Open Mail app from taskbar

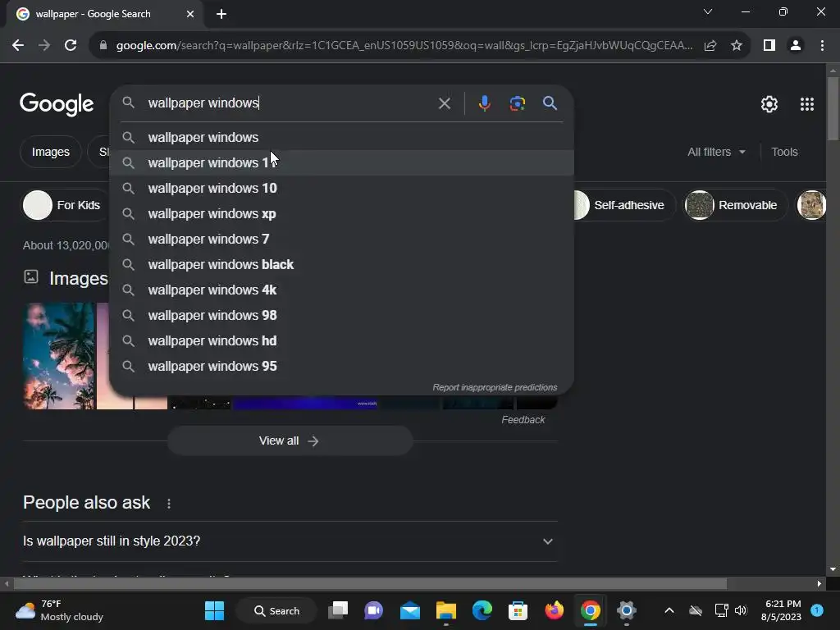[410, 610]
